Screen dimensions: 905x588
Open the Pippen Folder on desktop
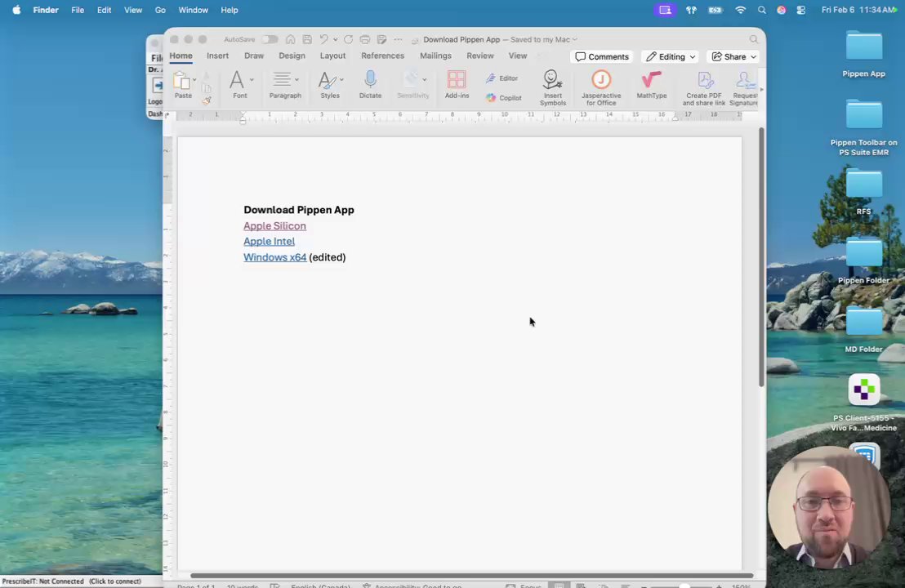[x=863, y=261]
